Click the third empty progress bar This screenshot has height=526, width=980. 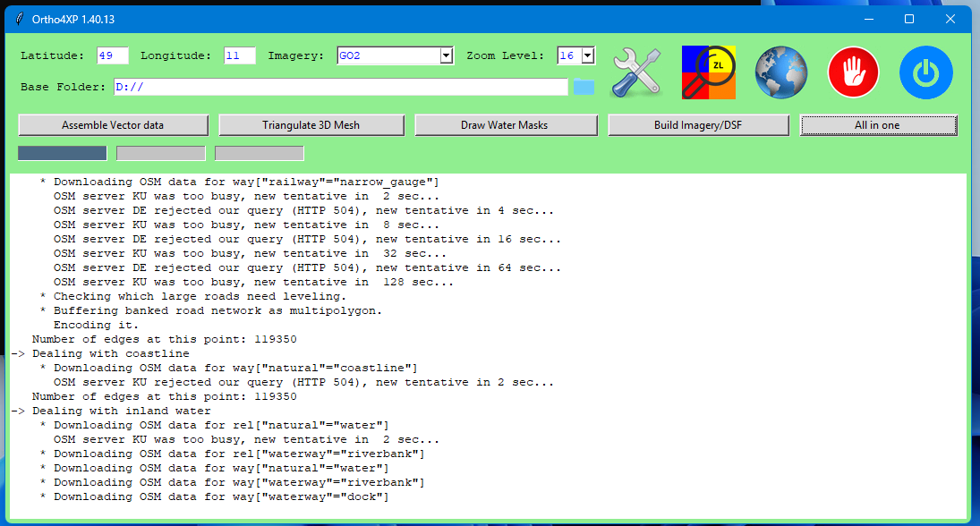tap(260, 153)
